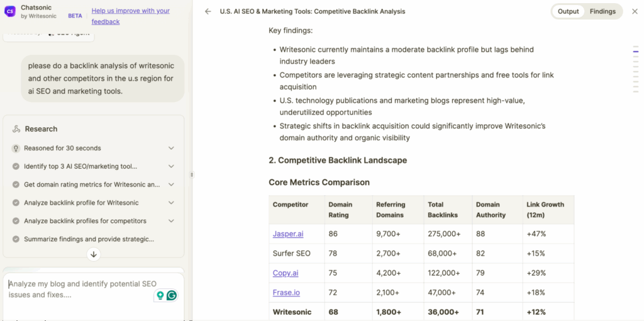Click the user's backlink analysis message bubble
Screen dimensions: 644x321
(103, 79)
